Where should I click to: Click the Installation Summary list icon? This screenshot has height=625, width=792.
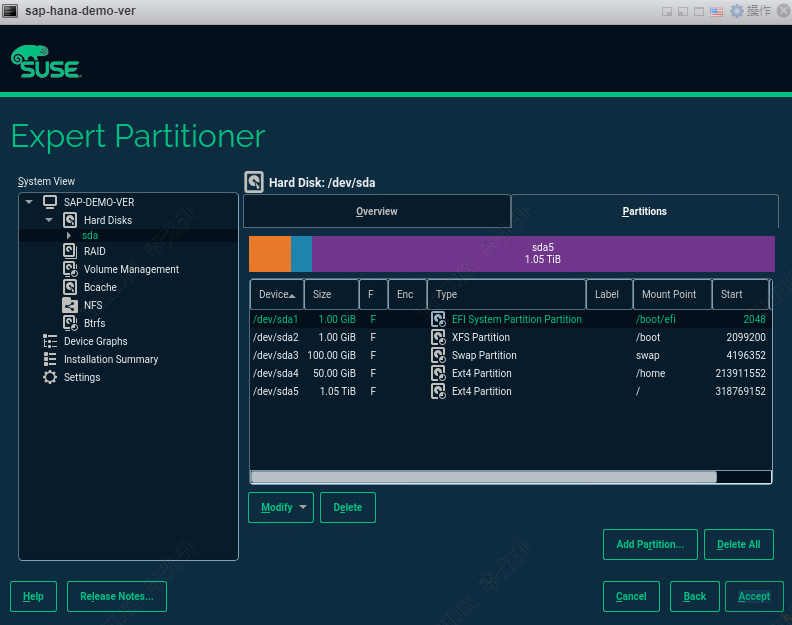pos(50,359)
